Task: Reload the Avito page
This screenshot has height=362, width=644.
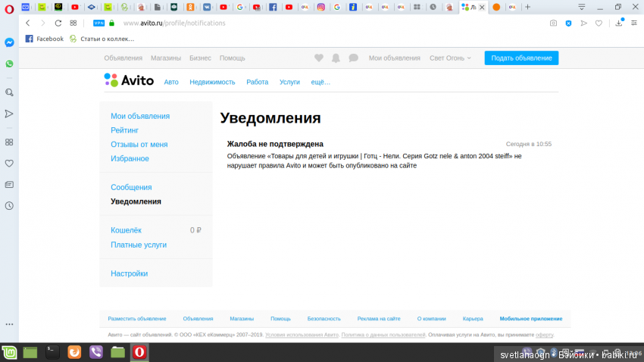Action: tap(58, 23)
